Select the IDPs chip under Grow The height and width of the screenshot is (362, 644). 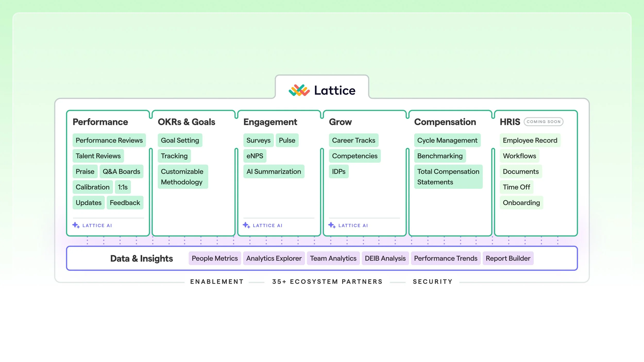338,171
